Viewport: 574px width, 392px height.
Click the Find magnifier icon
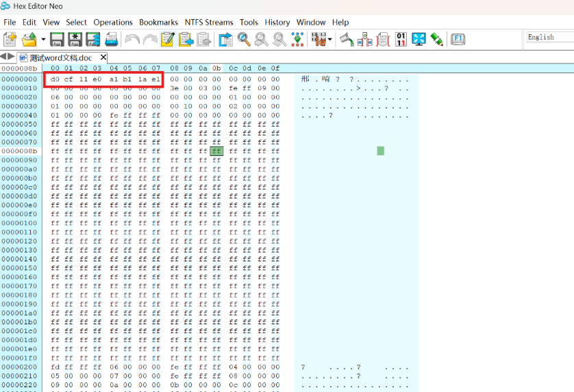click(244, 40)
